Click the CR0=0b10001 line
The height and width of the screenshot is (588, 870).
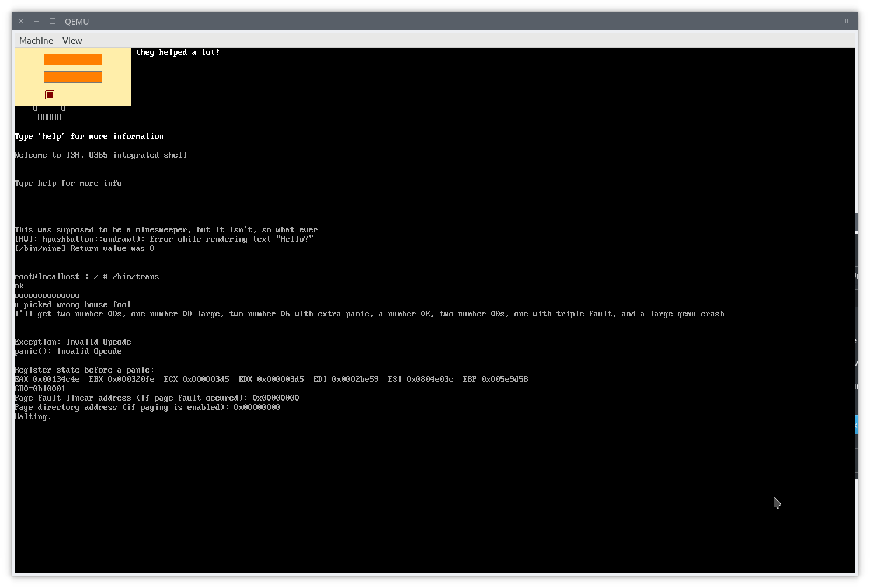pos(40,388)
